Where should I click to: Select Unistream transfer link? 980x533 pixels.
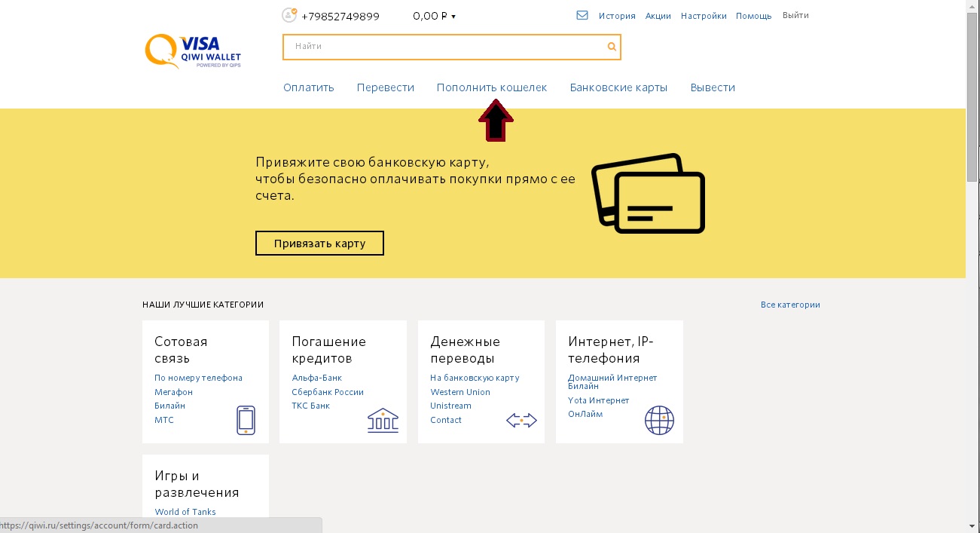451,406
